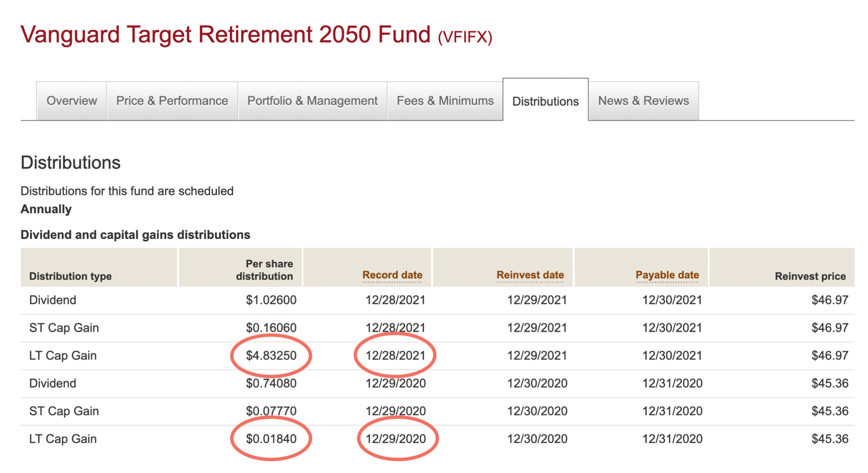Open the Overview tab

tap(72, 101)
